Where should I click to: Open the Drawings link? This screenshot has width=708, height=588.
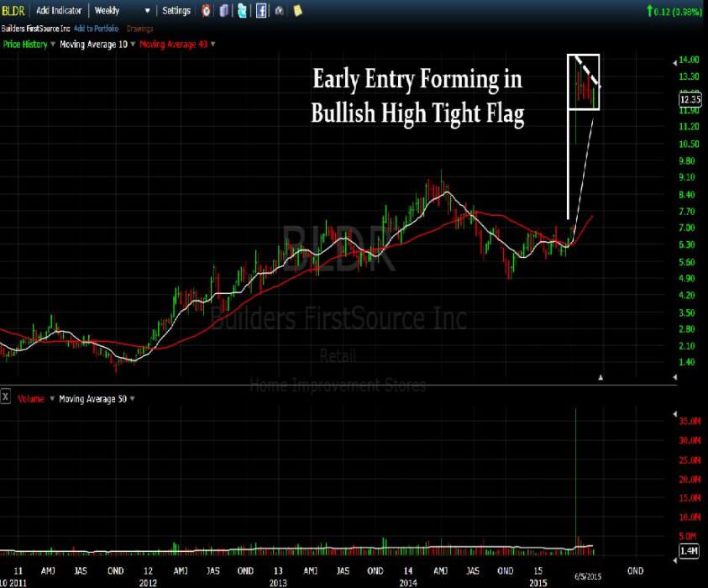pyautogui.click(x=140, y=29)
